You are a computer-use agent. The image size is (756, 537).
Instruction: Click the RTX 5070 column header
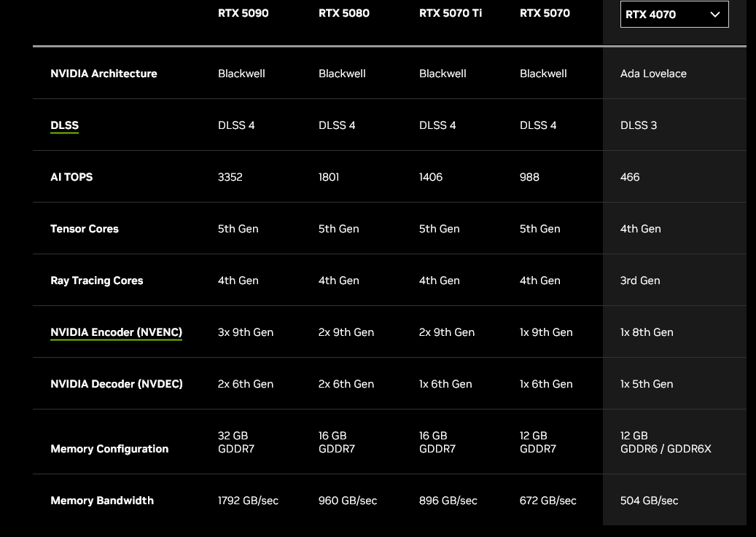[x=545, y=13]
